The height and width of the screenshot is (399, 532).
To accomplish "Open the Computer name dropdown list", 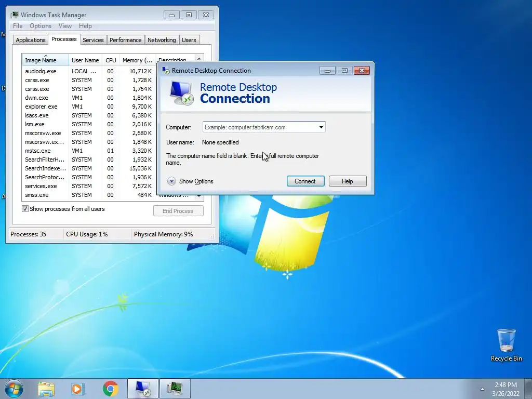I will (321, 127).
